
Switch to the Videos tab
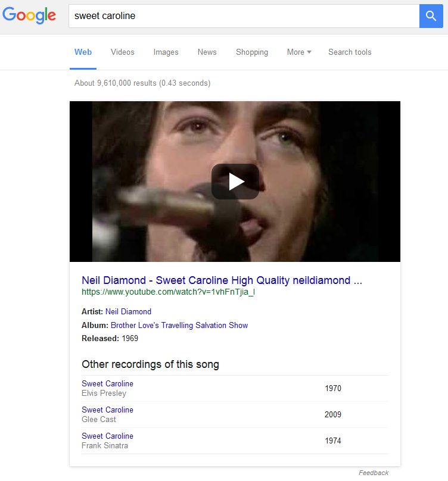(123, 52)
